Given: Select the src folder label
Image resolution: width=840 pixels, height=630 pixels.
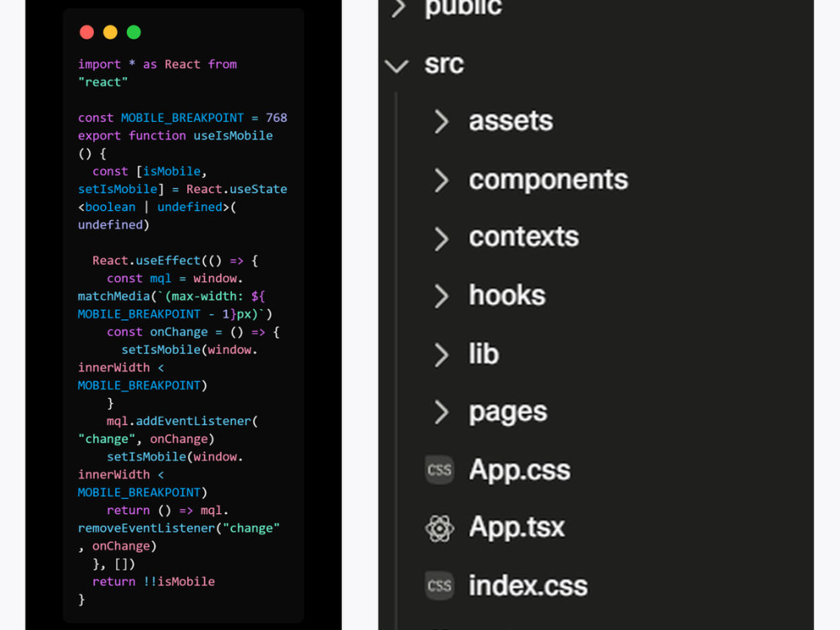Looking at the screenshot, I should pyautogui.click(x=444, y=65).
